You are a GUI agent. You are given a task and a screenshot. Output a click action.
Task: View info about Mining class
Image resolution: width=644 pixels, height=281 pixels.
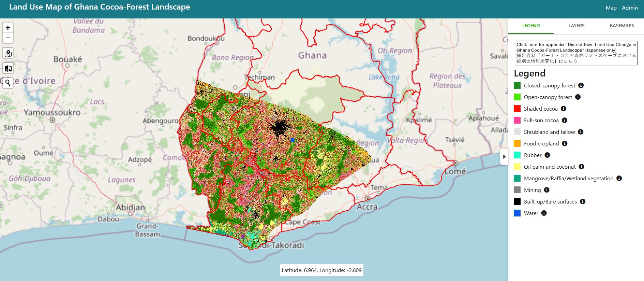[546, 190]
